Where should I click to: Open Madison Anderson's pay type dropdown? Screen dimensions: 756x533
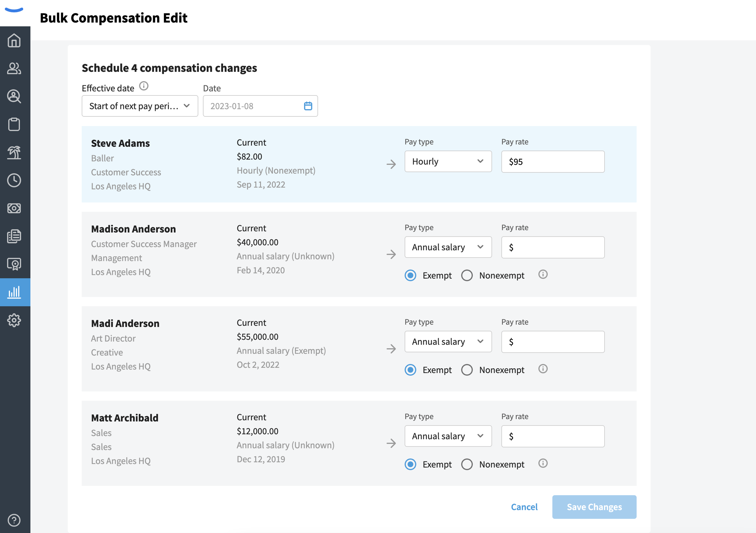[448, 247]
